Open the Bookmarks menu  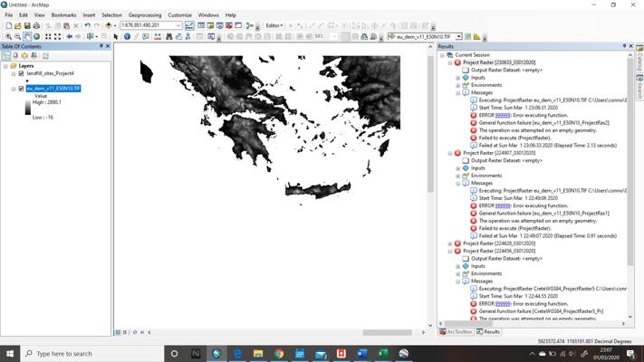point(63,15)
